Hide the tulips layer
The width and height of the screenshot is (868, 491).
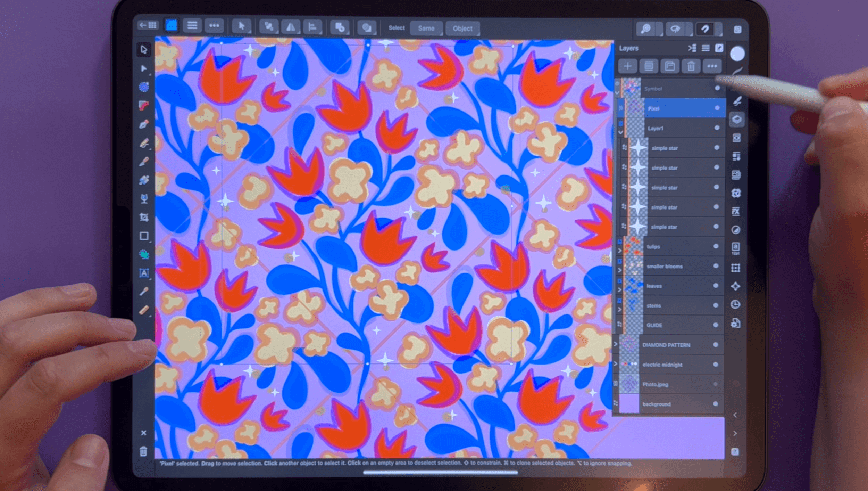click(716, 246)
